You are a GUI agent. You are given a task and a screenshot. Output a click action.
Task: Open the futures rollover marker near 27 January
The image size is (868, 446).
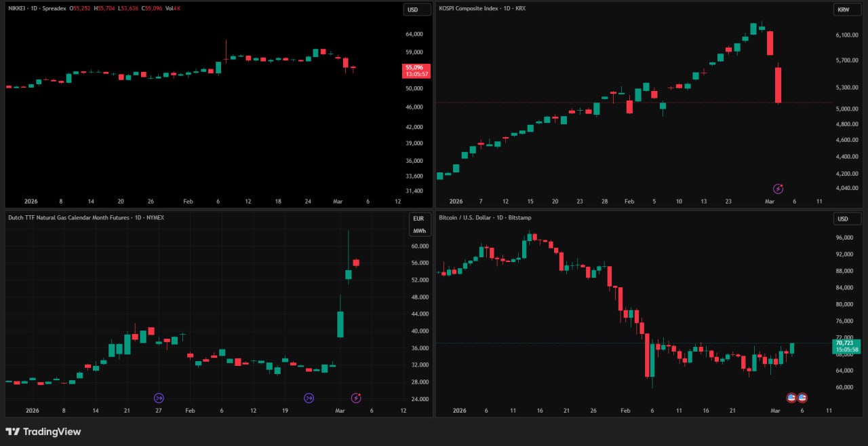(159, 398)
